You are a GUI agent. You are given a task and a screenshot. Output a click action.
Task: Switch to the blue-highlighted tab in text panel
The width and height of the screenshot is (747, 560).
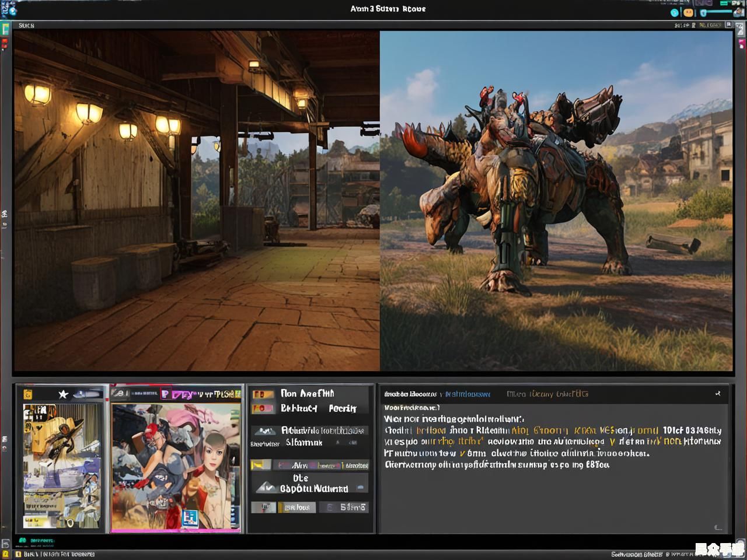468,394
